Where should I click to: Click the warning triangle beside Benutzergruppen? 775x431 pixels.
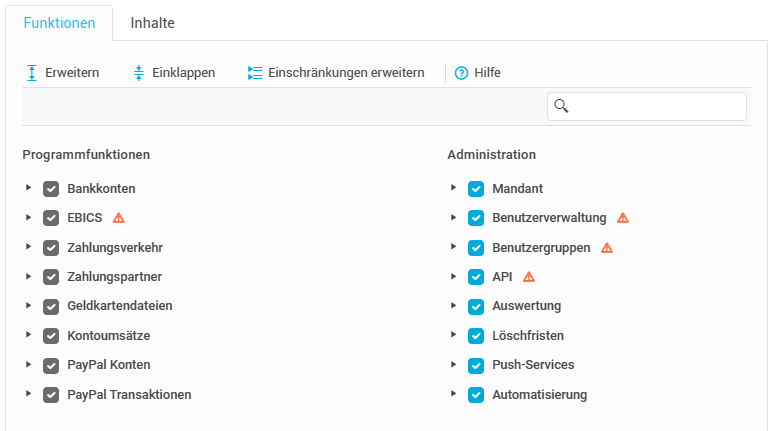[x=606, y=247]
